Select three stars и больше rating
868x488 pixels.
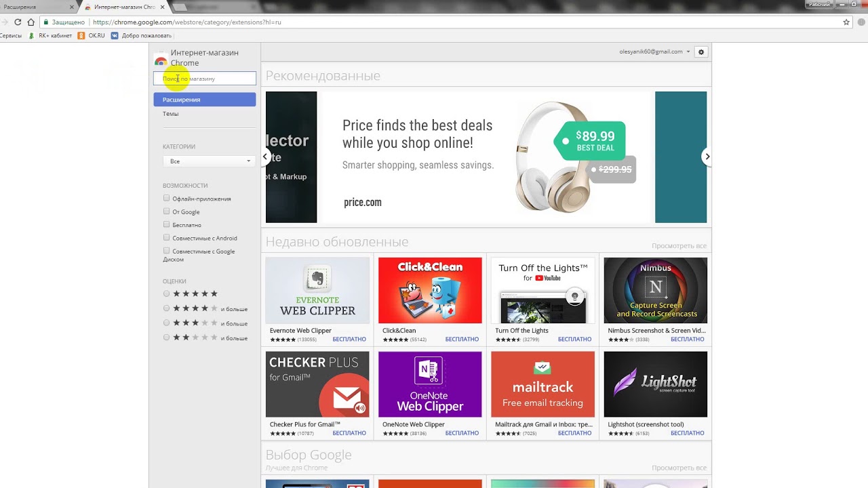166,323
